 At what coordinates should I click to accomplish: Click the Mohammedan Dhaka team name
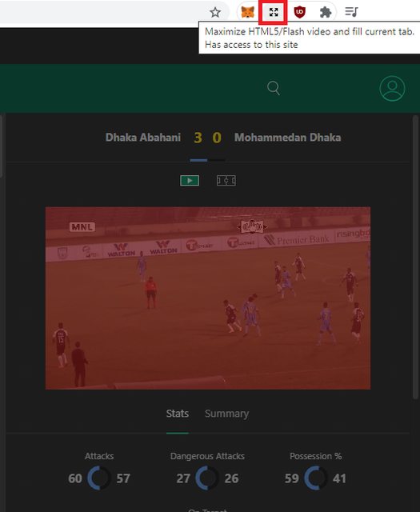pyautogui.click(x=287, y=138)
